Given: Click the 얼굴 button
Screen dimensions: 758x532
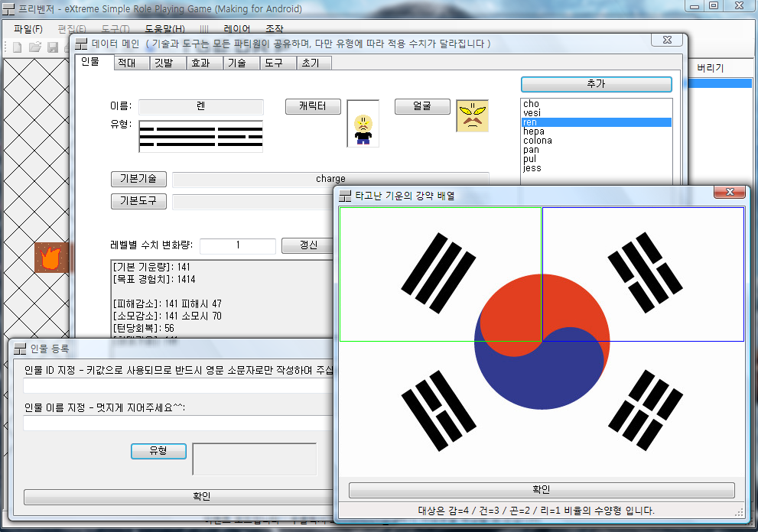Looking at the screenshot, I should [422, 106].
